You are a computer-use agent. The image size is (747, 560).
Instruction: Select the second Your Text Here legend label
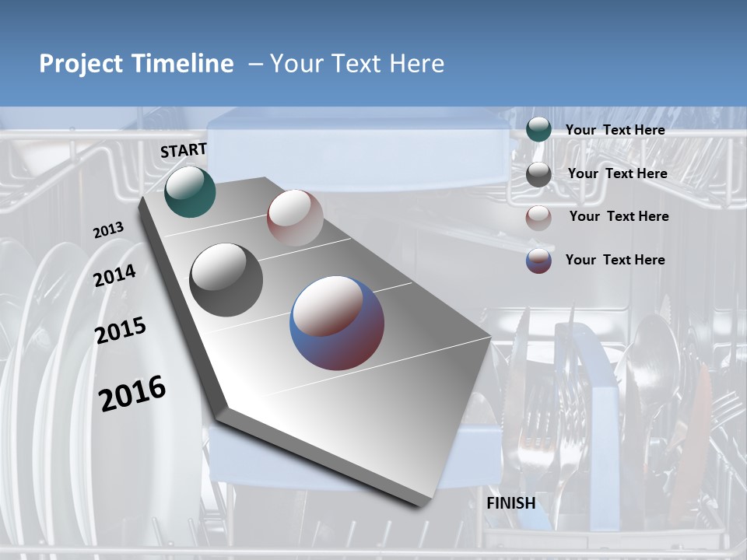click(x=617, y=173)
